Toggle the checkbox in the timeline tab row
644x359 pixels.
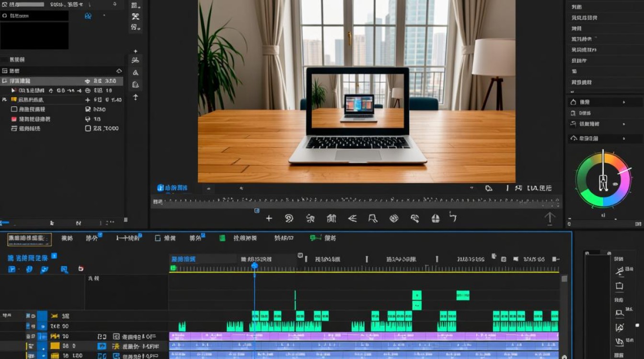pyautogui.click(x=158, y=238)
